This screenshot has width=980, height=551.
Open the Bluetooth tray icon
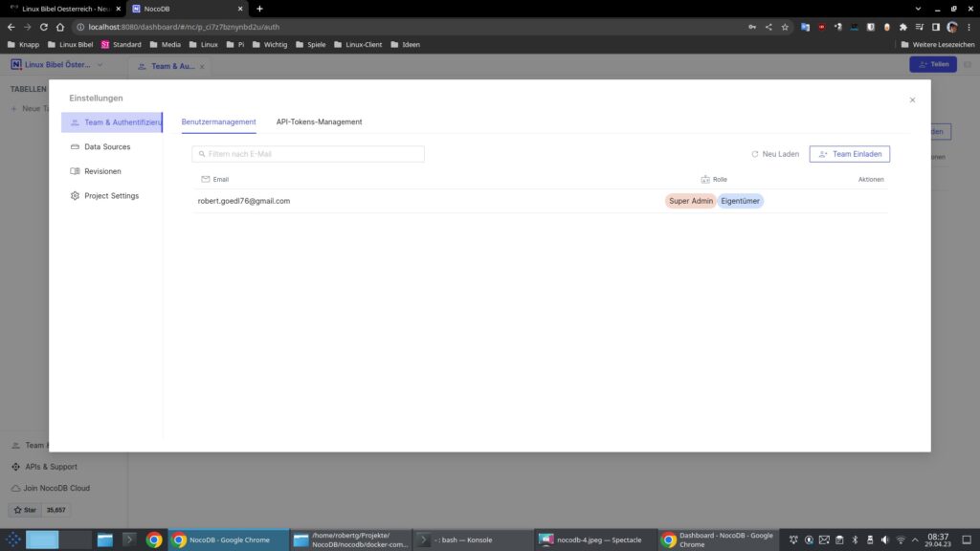click(x=855, y=540)
